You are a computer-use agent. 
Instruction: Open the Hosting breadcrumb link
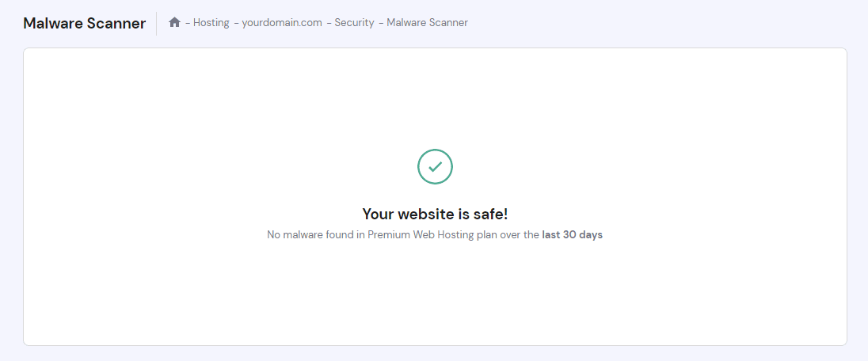tap(211, 23)
